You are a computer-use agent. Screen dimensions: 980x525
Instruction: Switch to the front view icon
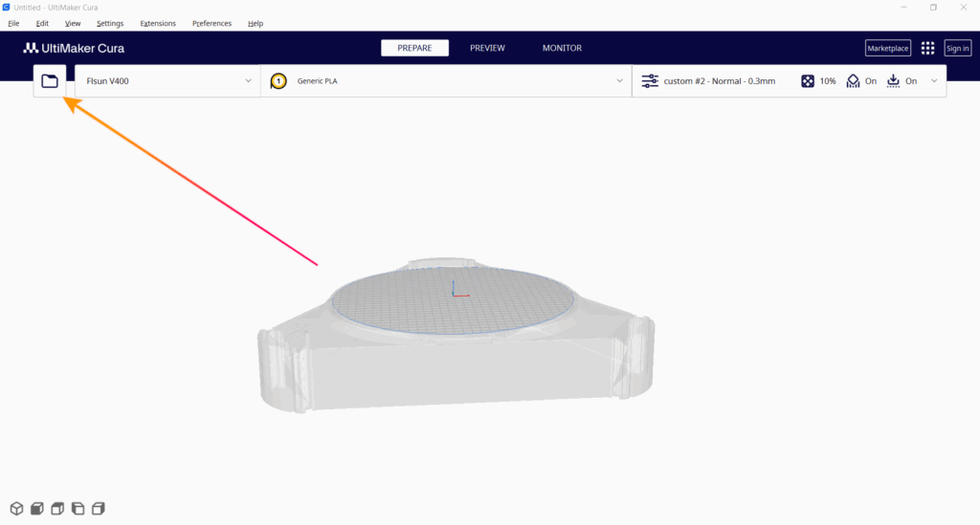(x=37, y=508)
